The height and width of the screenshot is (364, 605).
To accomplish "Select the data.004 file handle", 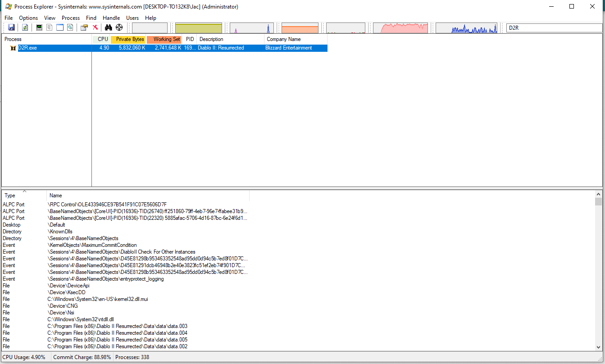I will point(118,333).
